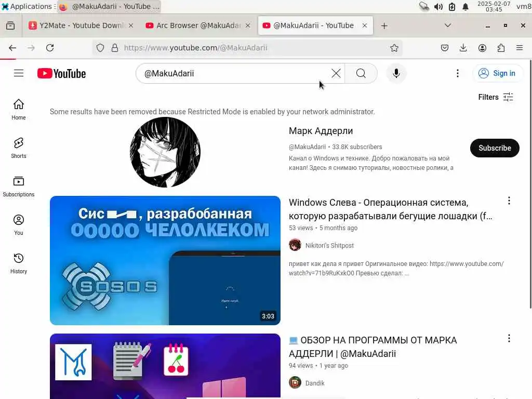
Task: Open the tracking protection shield
Action: coord(100,48)
